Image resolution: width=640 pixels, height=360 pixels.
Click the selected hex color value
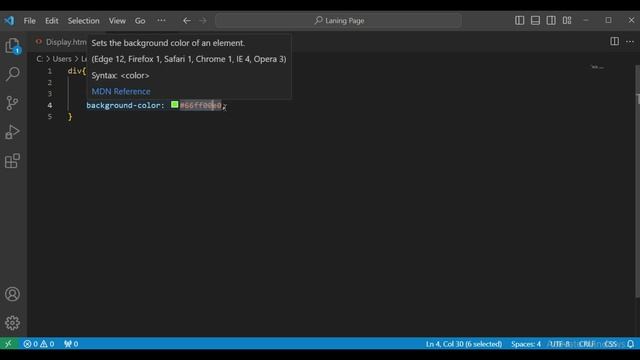coord(201,105)
